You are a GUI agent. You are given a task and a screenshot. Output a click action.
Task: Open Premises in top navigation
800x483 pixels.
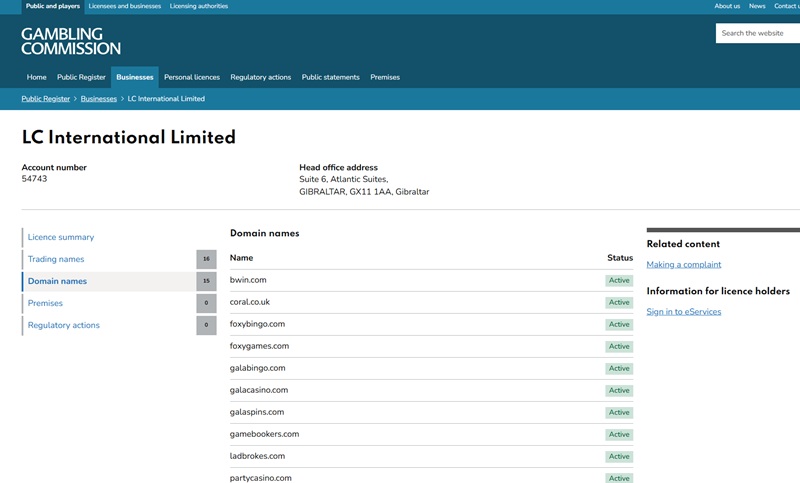(385, 77)
